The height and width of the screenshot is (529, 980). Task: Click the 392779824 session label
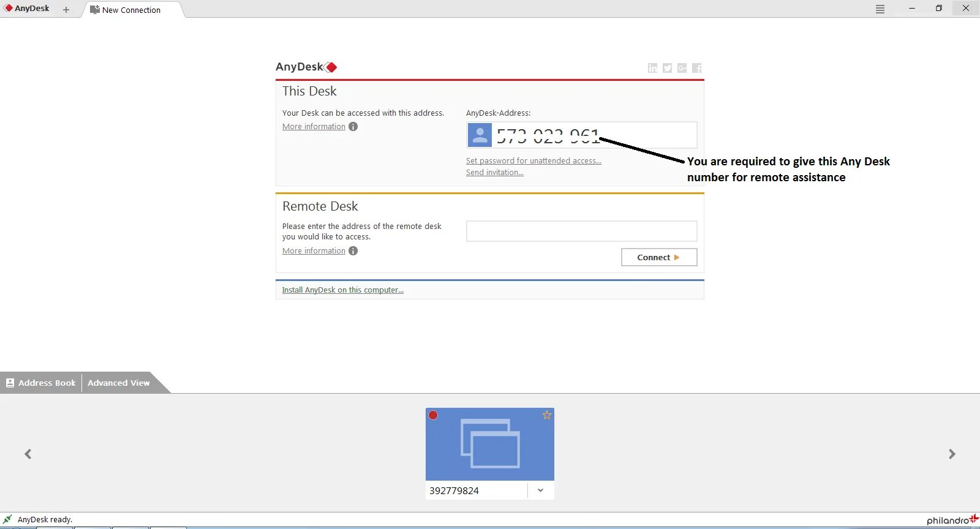[454, 490]
